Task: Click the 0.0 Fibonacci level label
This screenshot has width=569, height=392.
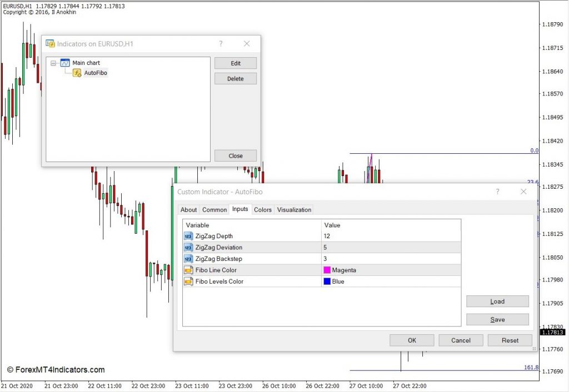Action: point(534,150)
